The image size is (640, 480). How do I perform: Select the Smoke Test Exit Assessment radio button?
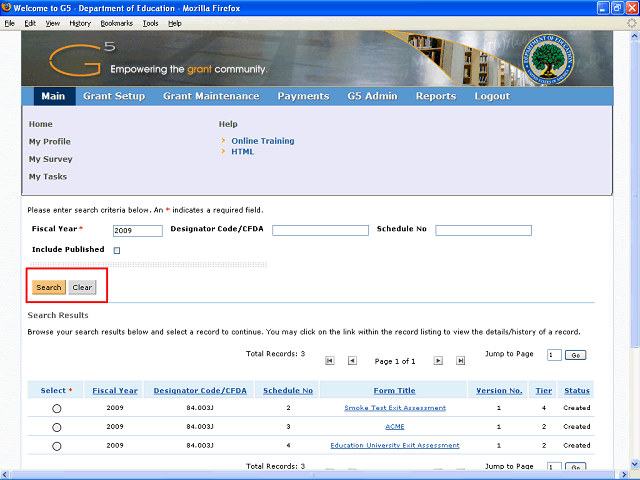tap(56, 409)
